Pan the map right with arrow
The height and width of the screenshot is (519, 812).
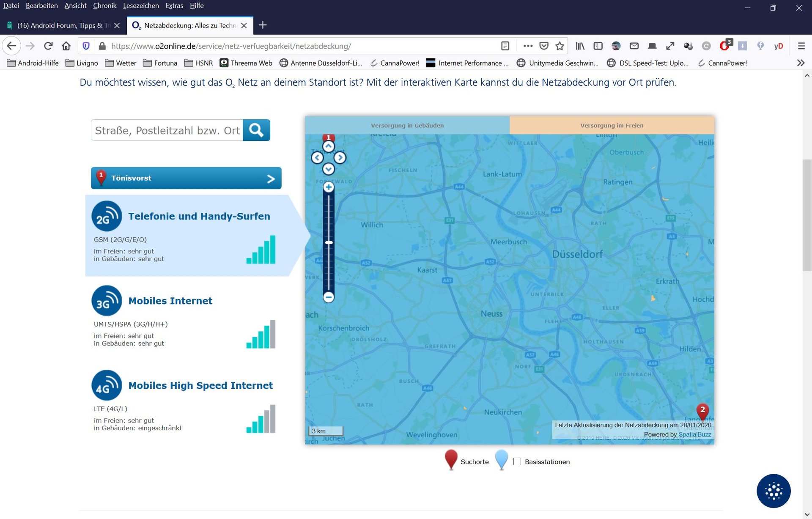tap(340, 158)
